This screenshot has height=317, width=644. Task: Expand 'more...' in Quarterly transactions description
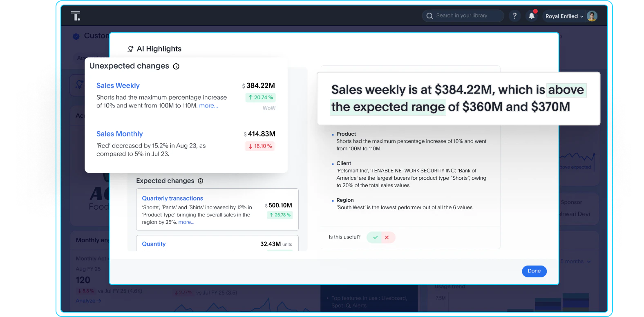click(x=186, y=222)
